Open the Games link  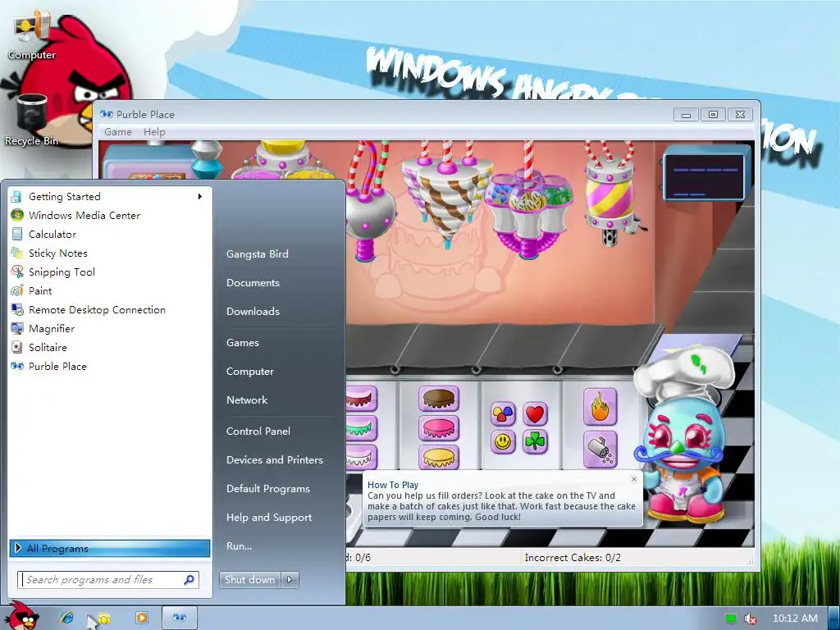[243, 342]
